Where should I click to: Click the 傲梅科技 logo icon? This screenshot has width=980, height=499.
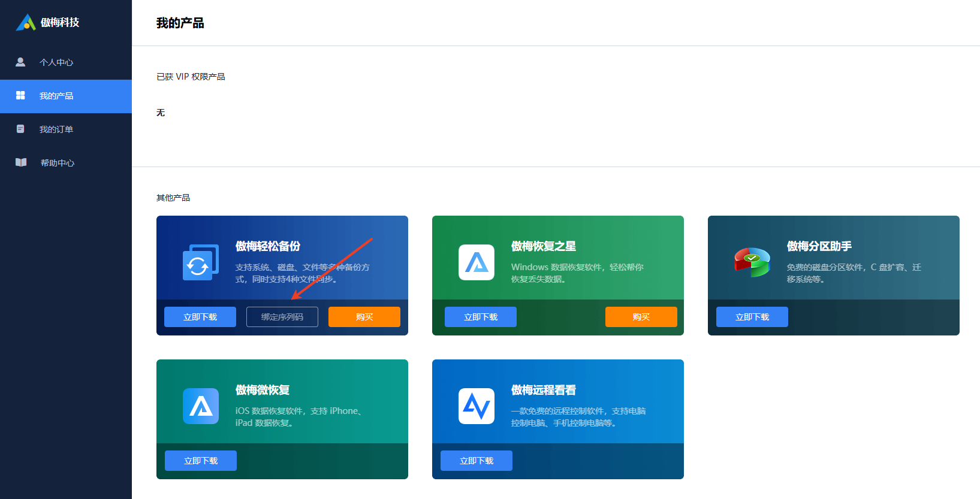26,23
